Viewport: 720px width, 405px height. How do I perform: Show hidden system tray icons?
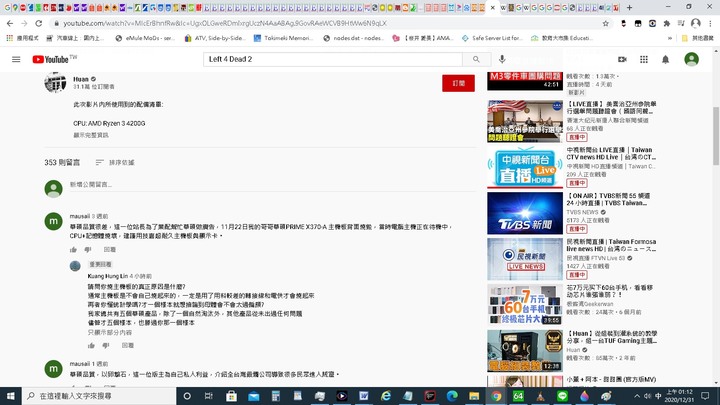[x=637, y=396]
